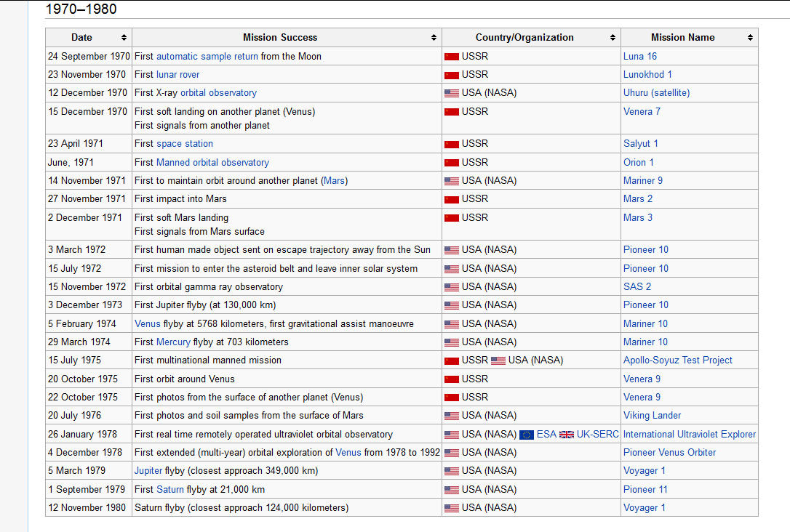This screenshot has width=790, height=532.
Task: Click USA flag in Apollo-Soyuz row
Action: [x=498, y=361]
